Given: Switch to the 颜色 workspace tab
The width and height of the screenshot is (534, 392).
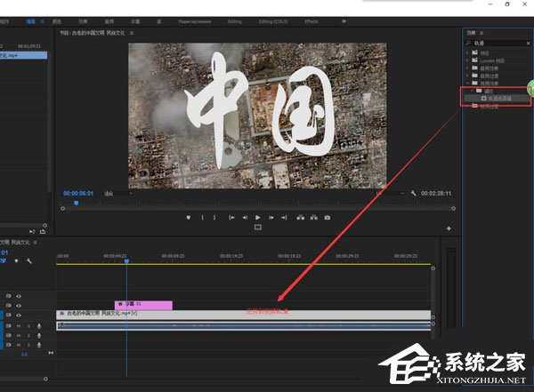Looking at the screenshot, I should point(57,21).
